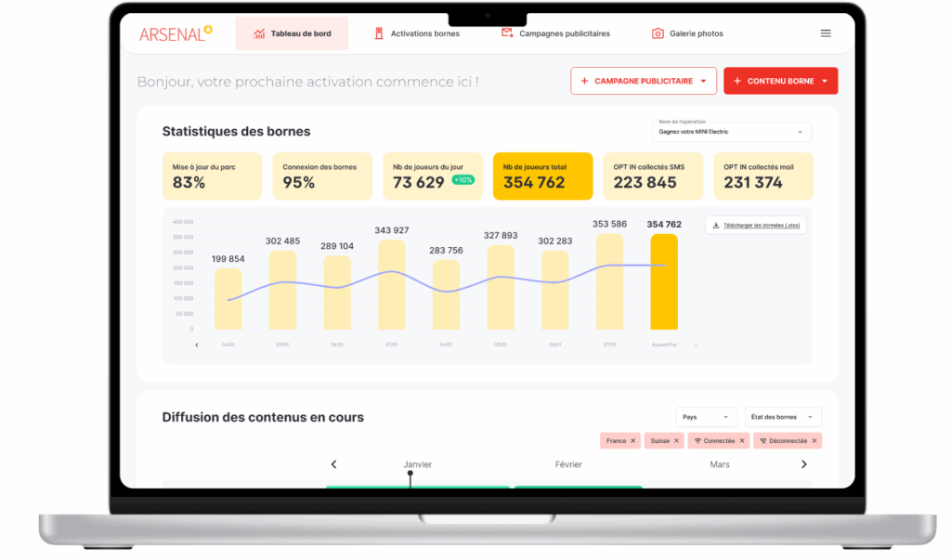Click the red Contenu Borne button

[x=780, y=81]
